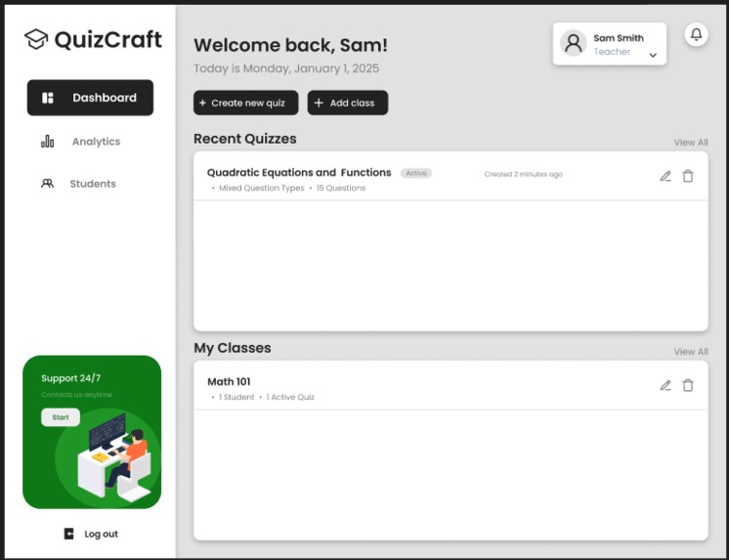Click the plus icon on Create new quiz
This screenshot has height=560, width=729.
click(x=202, y=103)
